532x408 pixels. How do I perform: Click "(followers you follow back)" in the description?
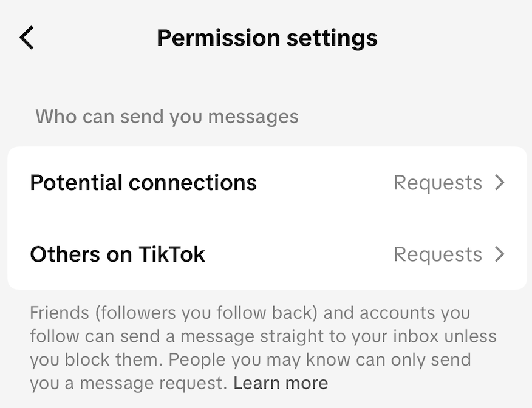point(205,313)
